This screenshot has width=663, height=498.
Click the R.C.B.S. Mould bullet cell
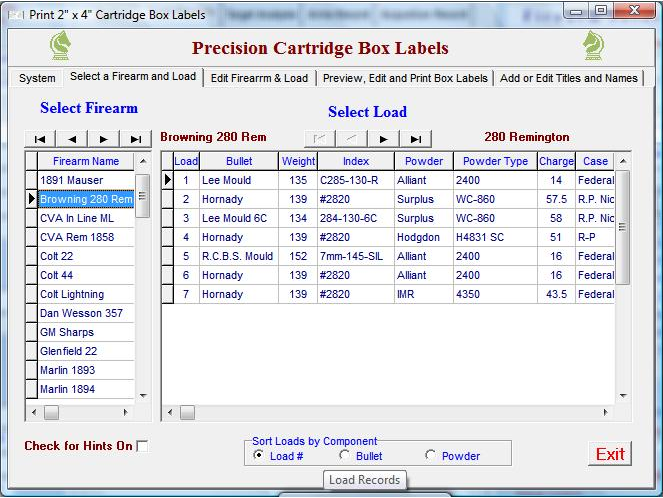(x=239, y=256)
